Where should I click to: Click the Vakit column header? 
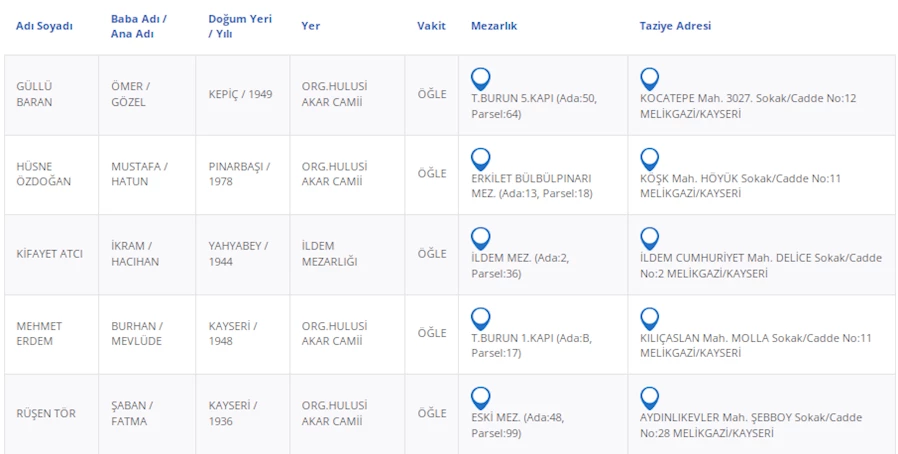tap(431, 26)
